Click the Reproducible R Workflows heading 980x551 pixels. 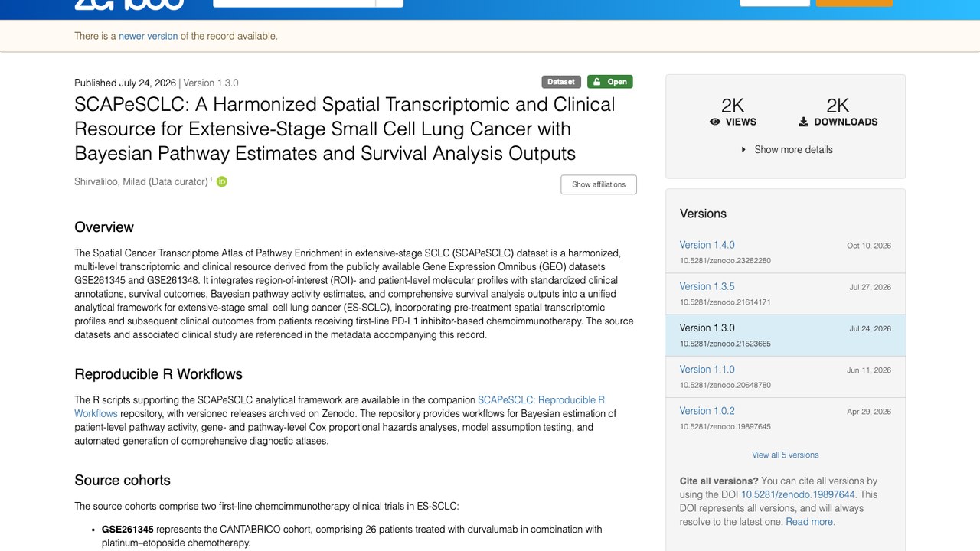click(158, 374)
